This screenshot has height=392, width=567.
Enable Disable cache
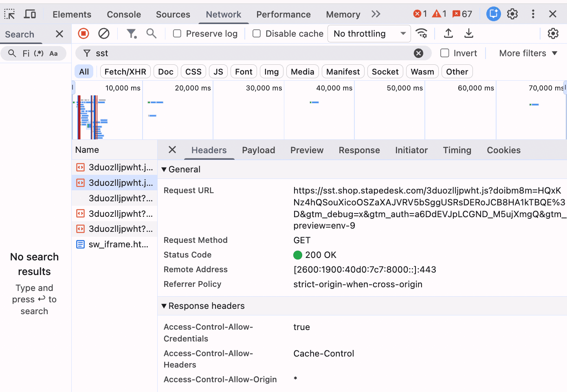point(256,33)
